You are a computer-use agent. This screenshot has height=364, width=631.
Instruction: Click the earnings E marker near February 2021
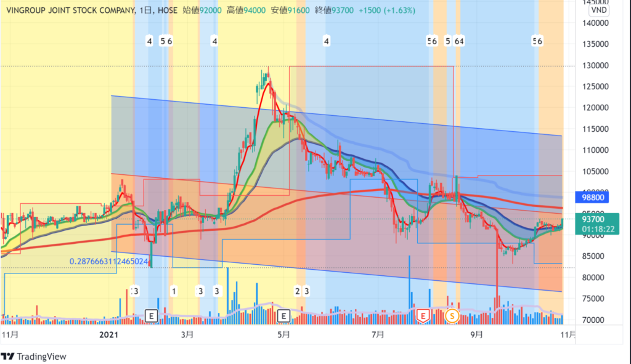pyautogui.click(x=151, y=316)
